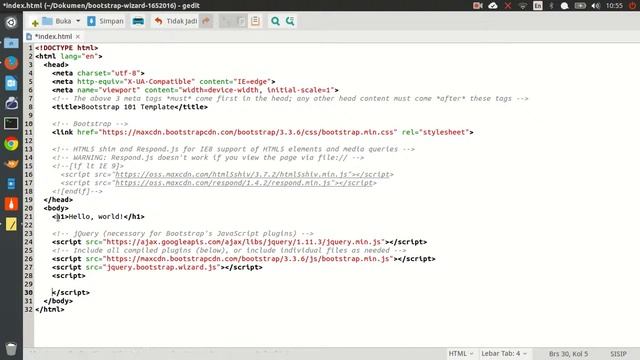Place cursor on Hello, world! heading line
The image size is (640, 360).
click(x=98, y=217)
